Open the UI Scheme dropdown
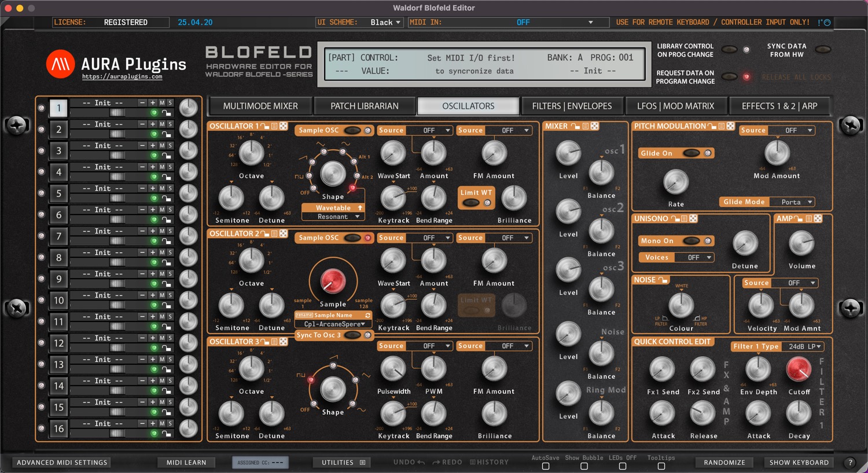This screenshot has width=868, height=473. 386,23
